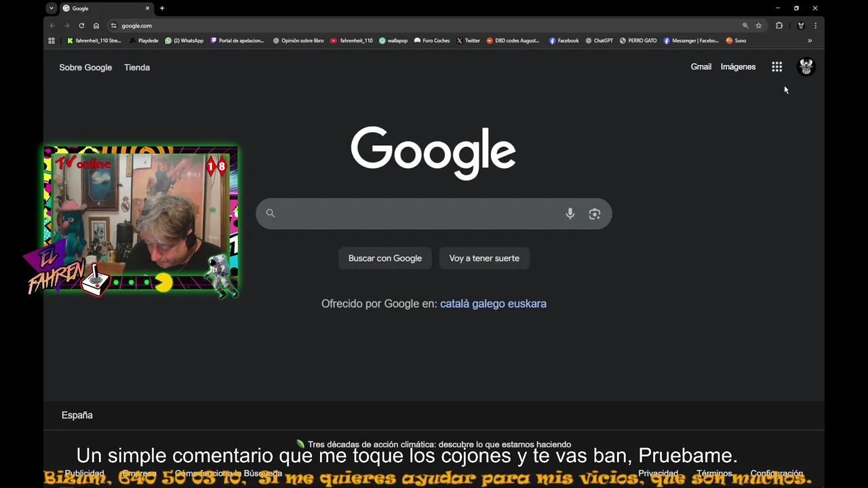Open the site information icon in address bar

[x=113, y=26]
